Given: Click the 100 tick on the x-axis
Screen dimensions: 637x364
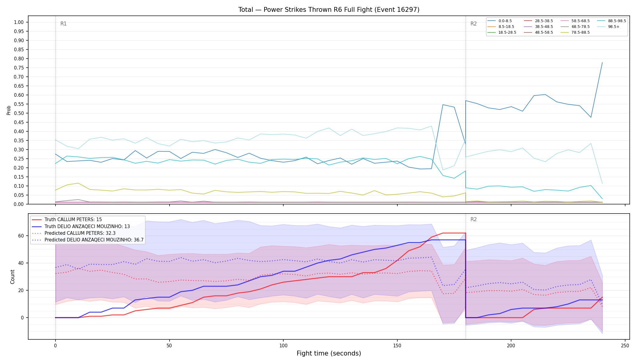Looking at the screenshot, I should (x=283, y=345).
